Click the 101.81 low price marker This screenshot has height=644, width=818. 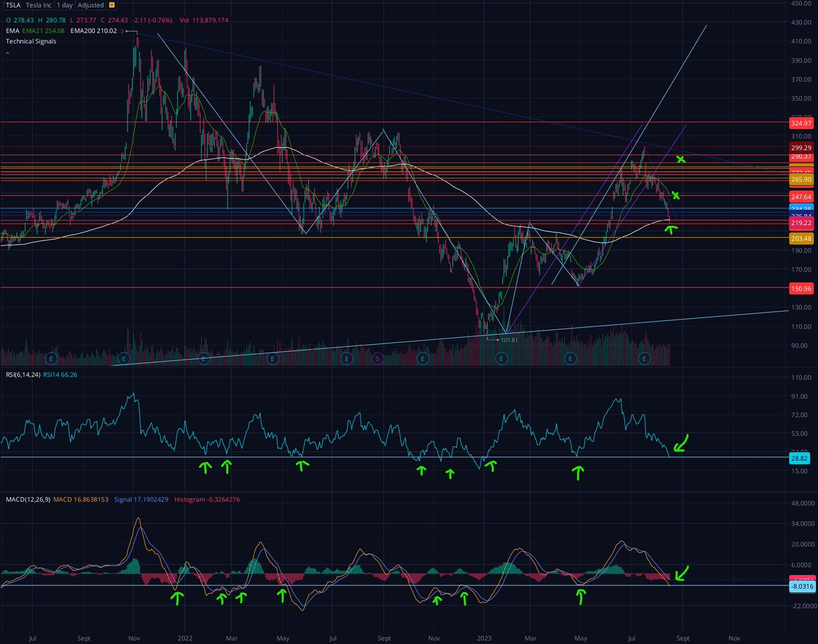(x=509, y=339)
